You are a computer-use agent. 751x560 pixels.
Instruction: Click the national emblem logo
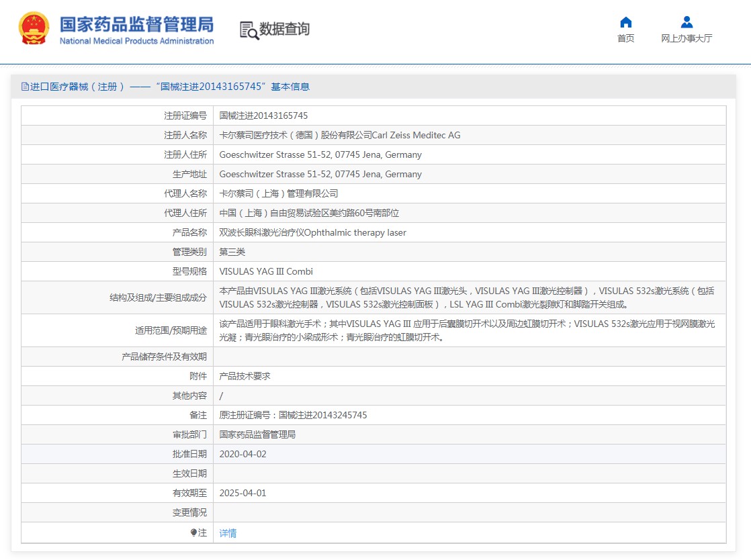coord(34,29)
